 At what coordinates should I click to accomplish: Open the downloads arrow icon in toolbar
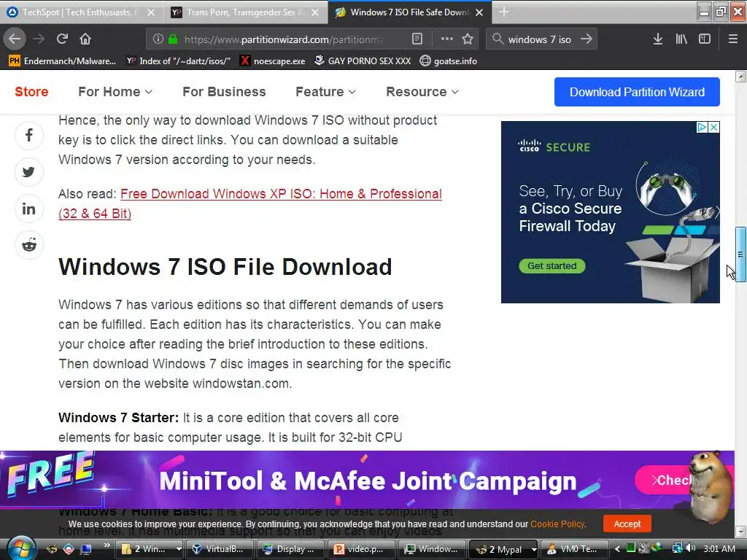(658, 39)
